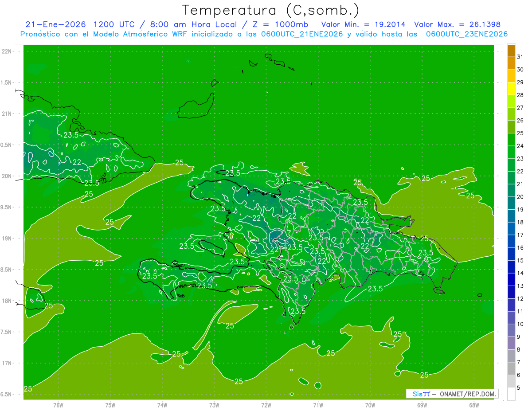Click the 17N latitude axis label

(x=7, y=363)
